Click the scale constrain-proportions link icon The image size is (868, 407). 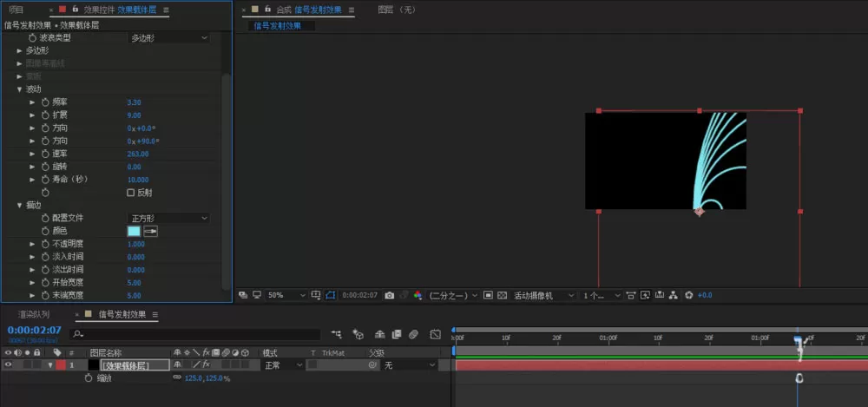point(176,377)
